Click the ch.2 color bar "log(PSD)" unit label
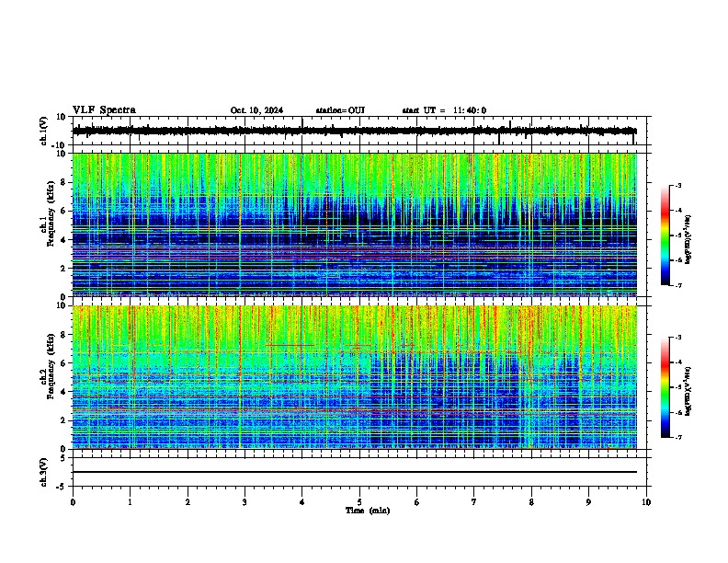This screenshot has width=728, height=563. tap(688, 391)
